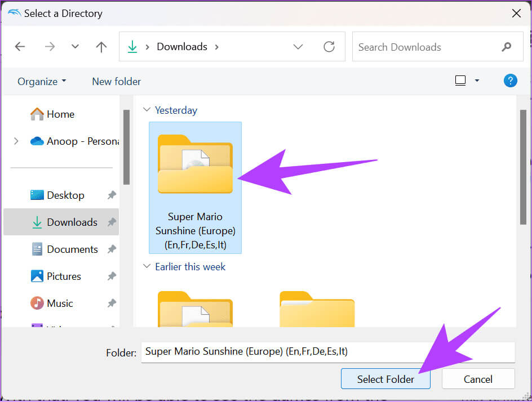Open Desktop in the sidebar

pos(57,195)
